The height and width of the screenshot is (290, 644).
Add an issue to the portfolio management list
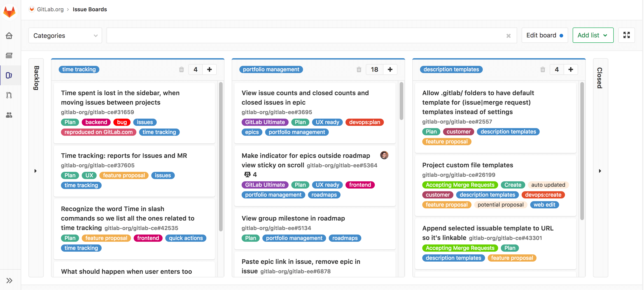coord(390,69)
